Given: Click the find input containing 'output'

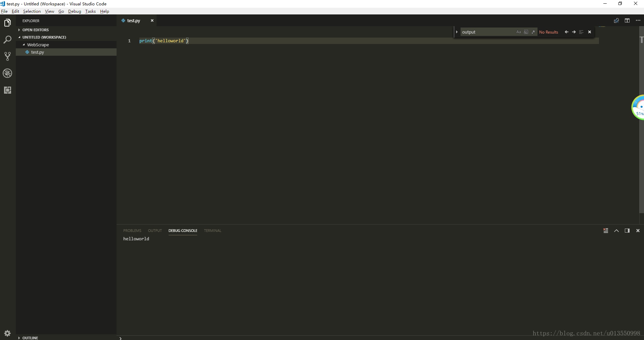Looking at the screenshot, I should pos(488,32).
